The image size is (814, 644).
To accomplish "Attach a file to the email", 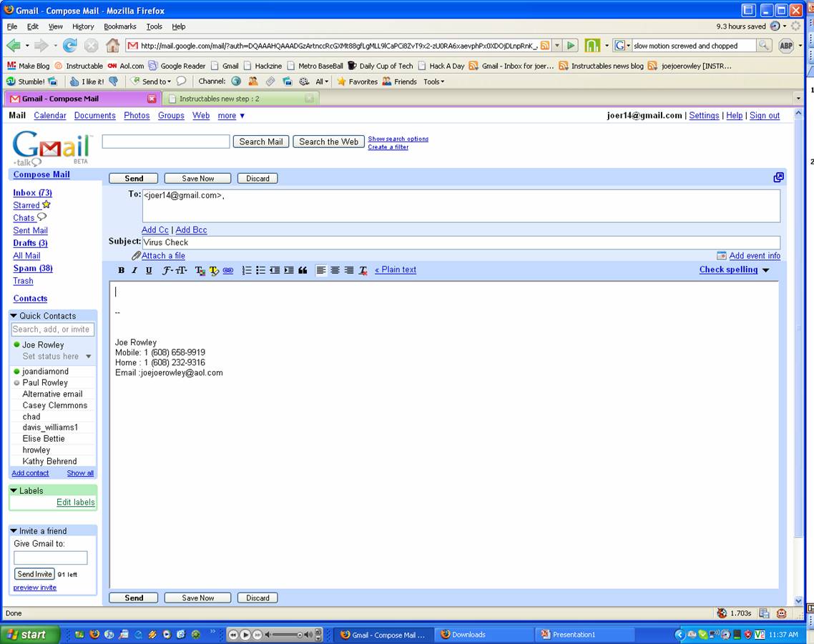I will pyautogui.click(x=162, y=255).
